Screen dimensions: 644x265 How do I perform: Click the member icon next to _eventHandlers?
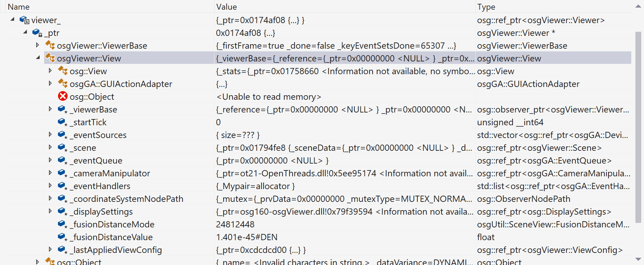[62, 186]
